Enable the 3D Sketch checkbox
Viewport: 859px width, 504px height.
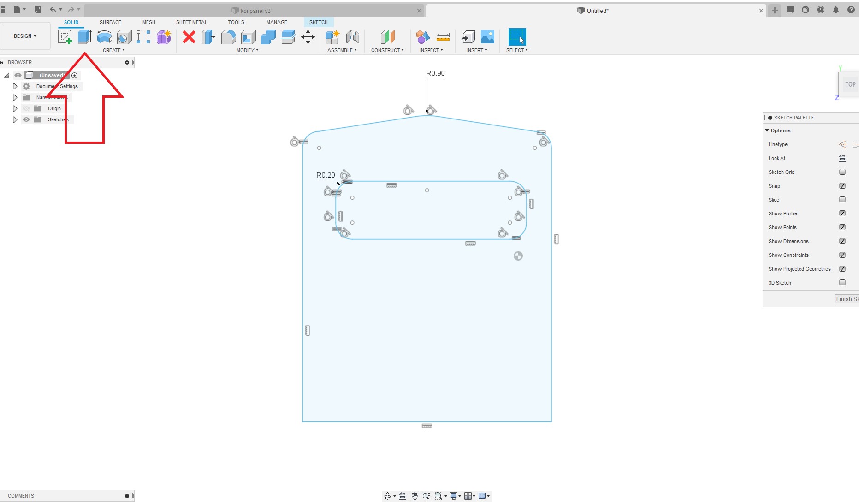click(842, 283)
